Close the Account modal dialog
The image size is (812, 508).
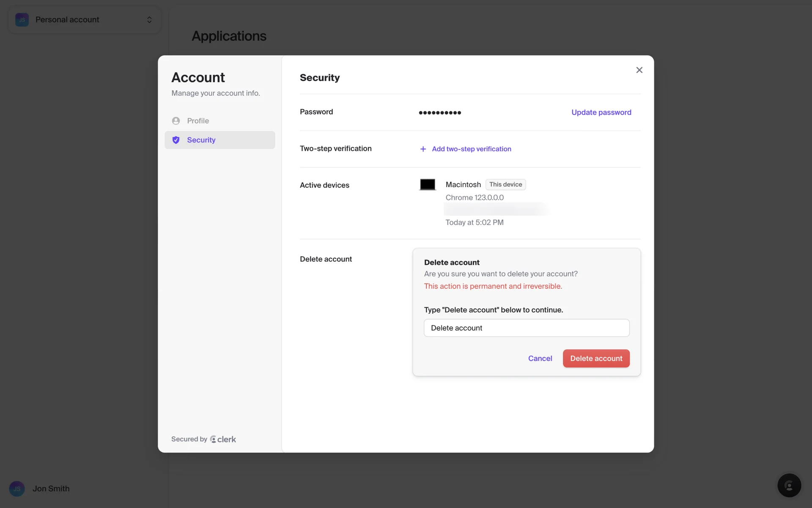click(639, 70)
